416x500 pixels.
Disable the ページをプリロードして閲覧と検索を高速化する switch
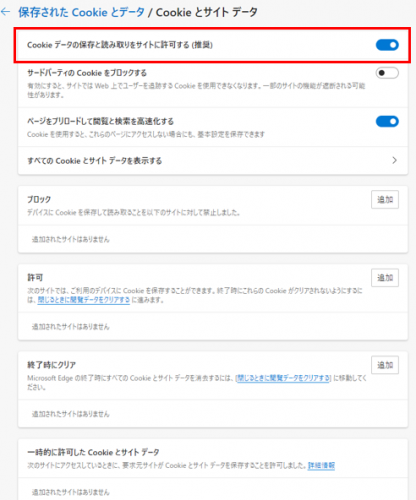pyautogui.click(x=387, y=121)
